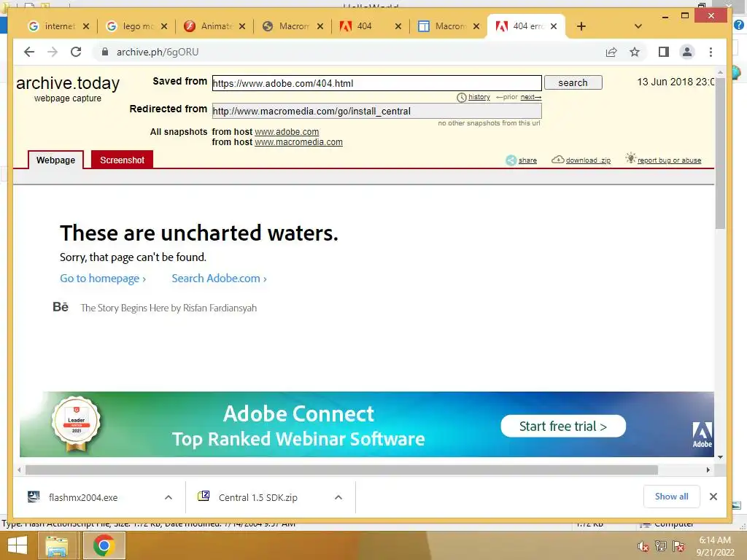Go to the next snapshot link
The width and height of the screenshot is (747, 560).
(531, 97)
